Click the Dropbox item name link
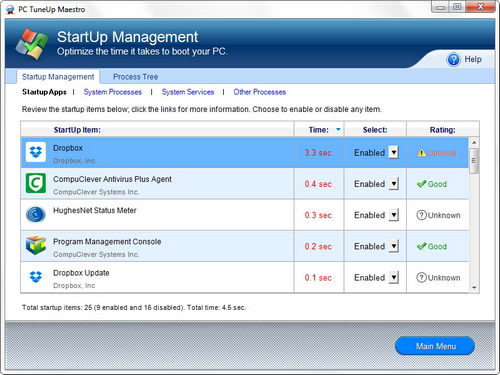This screenshot has width=500, height=375. click(68, 148)
